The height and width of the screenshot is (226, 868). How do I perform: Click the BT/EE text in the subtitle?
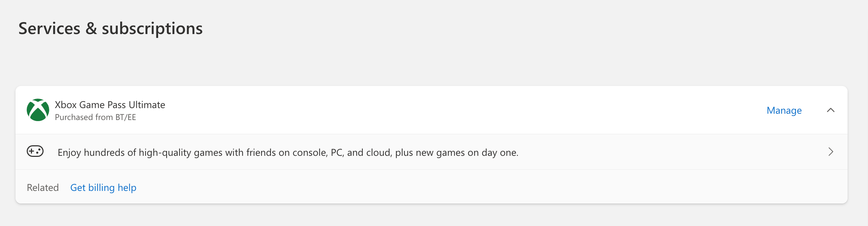125,117
